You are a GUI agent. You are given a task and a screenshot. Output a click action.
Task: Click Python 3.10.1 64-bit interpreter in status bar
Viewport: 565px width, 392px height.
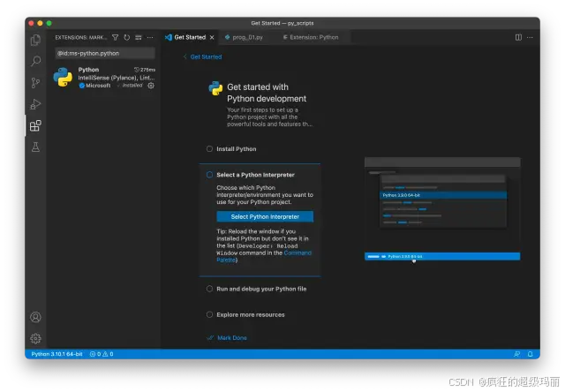point(56,354)
